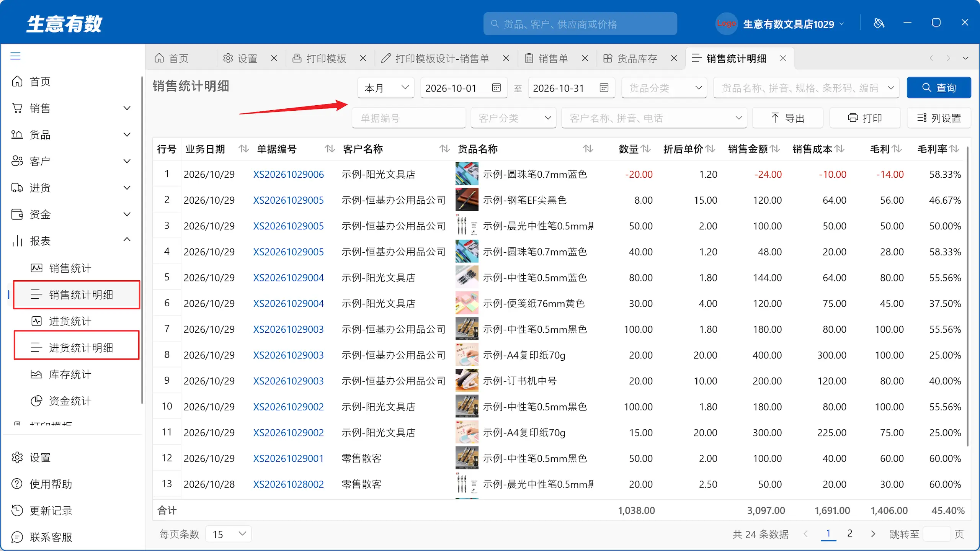Open 联系客服 in the sidebar
Viewport: 980px width, 551px height.
pos(51,537)
